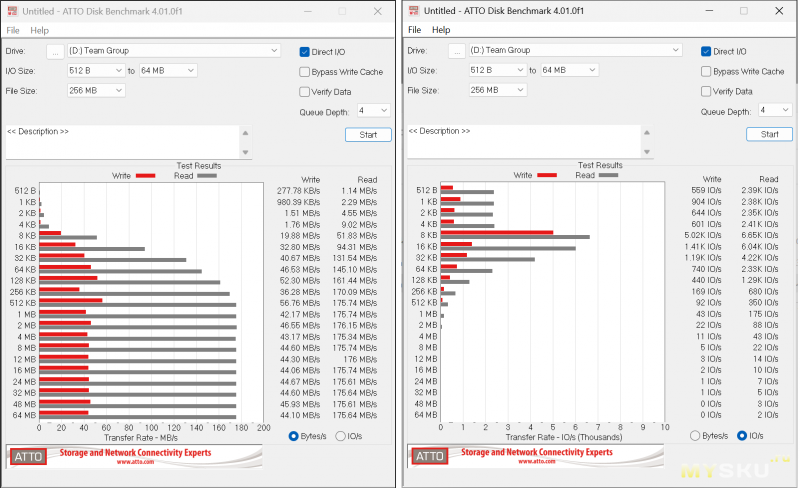Click the 2.39K IO/s read value in right window

click(760, 190)
